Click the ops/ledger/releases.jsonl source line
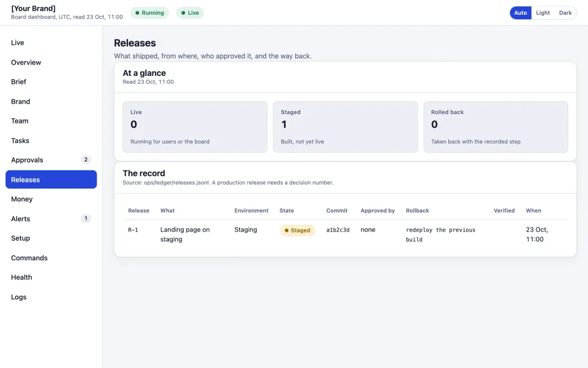This screenshot has height=368, width=588. click(228, 182)
